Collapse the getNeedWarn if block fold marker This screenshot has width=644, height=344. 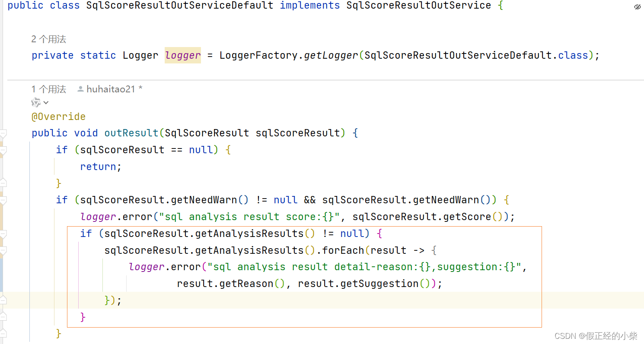(3, 201)
